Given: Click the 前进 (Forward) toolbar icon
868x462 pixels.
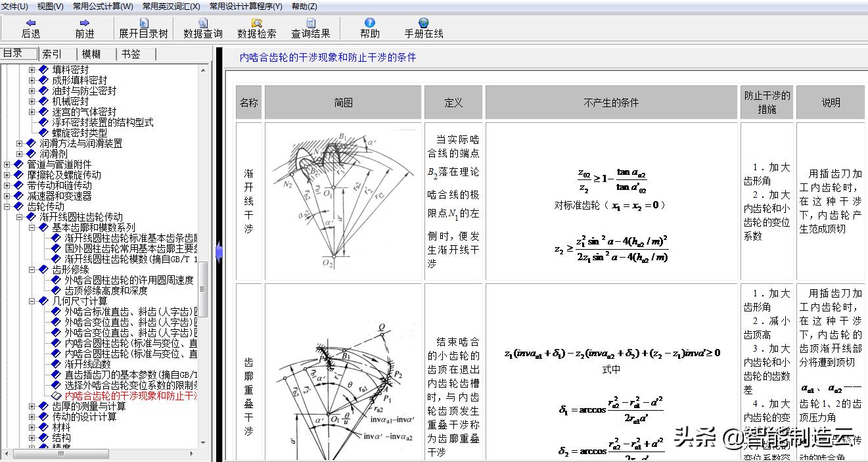Looking at the screenshot, I should click(x=85, y=28).
